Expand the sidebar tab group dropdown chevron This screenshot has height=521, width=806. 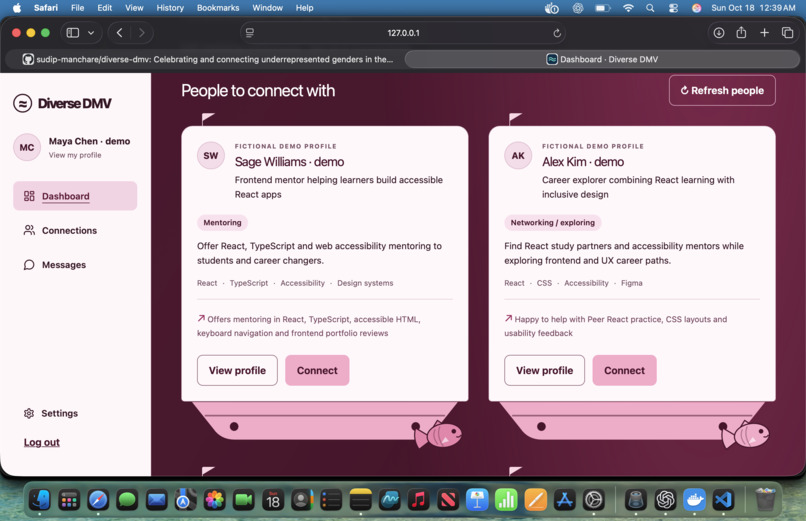point(91,32)
